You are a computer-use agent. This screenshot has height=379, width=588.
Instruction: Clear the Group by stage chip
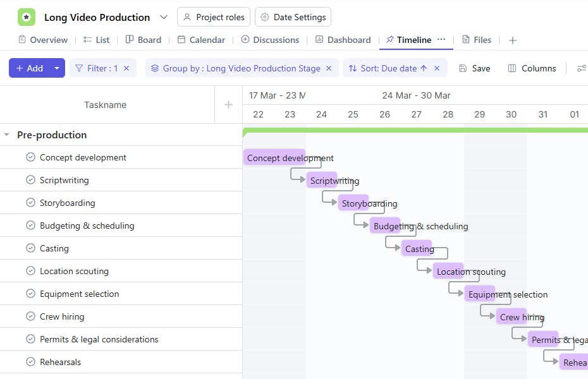coord(329,68)
